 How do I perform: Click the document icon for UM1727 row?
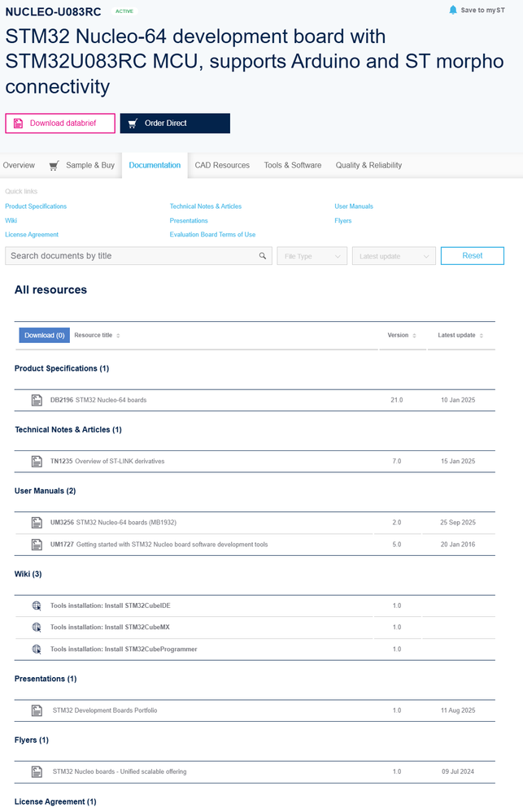click(37, 545)
